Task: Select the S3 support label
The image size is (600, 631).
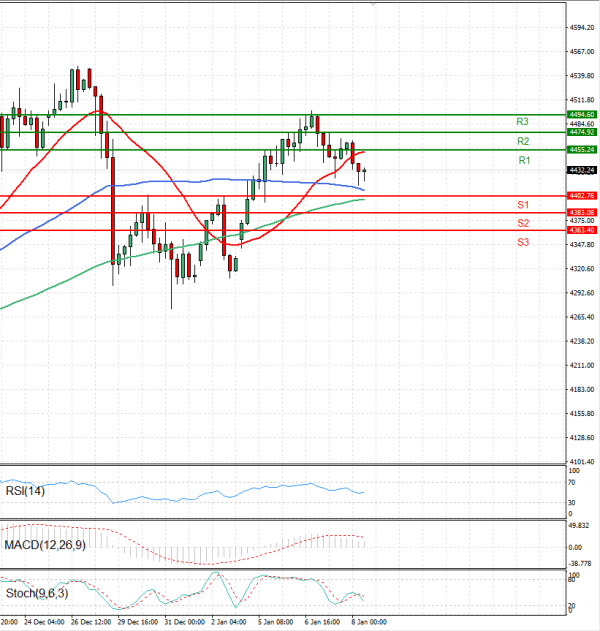Action: pyautogui.click(x=523, y=242)
